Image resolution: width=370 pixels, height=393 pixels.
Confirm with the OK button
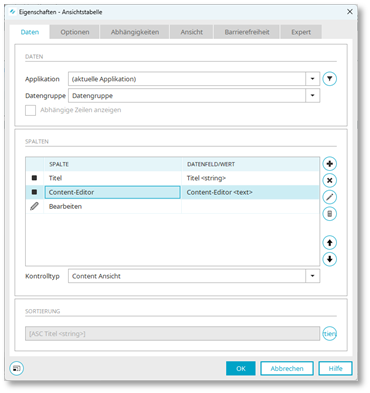241,368
